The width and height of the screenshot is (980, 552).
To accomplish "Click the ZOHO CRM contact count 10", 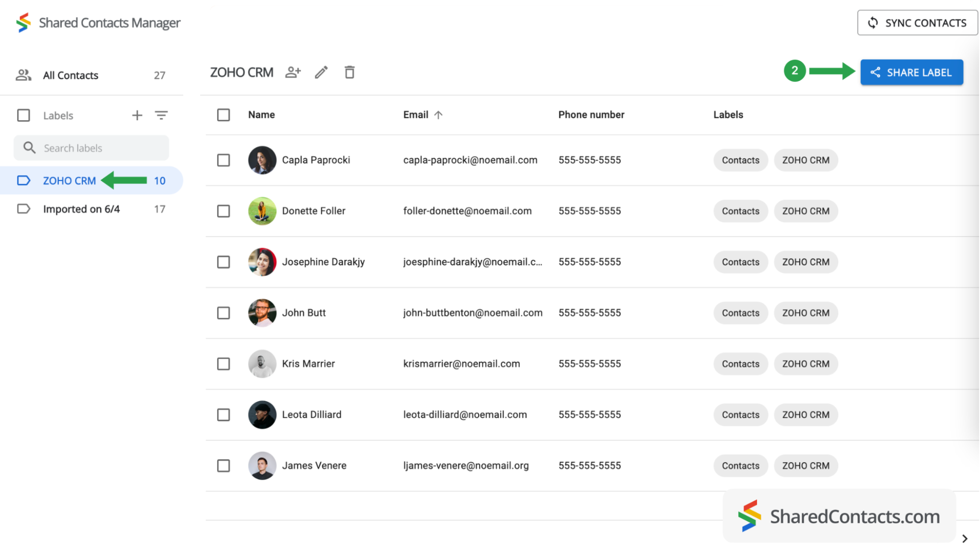I will click(159, 181).
